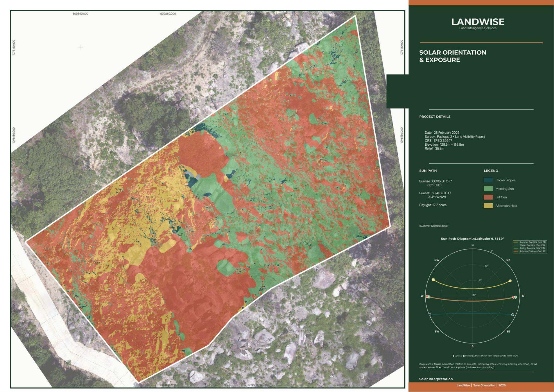Select the summer solstice yellow sunrise circle marker
Viewport: 554px width, 392px height.
pos(510,281)
